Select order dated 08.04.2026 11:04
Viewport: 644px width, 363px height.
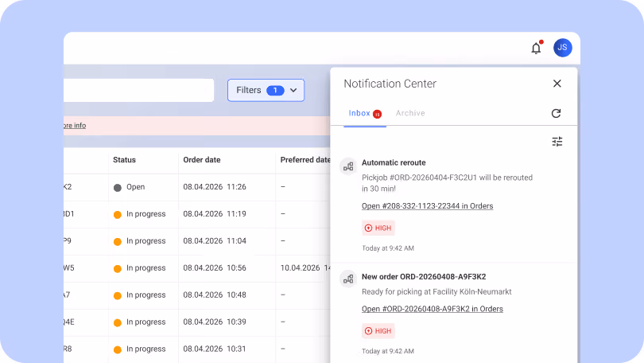point(197,241)
